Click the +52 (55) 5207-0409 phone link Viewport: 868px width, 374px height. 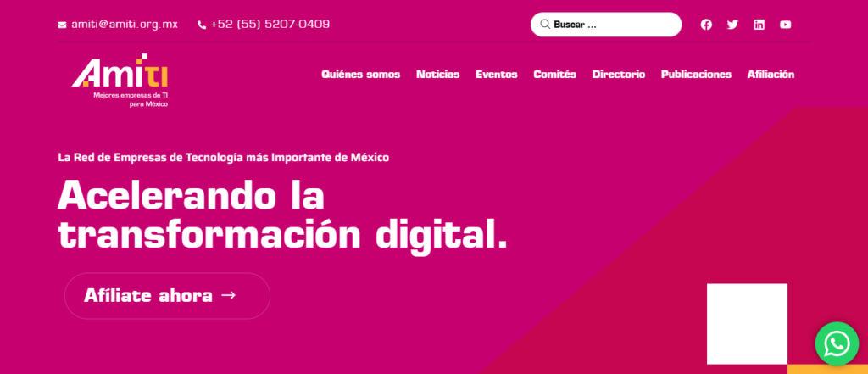pos(270,25)
